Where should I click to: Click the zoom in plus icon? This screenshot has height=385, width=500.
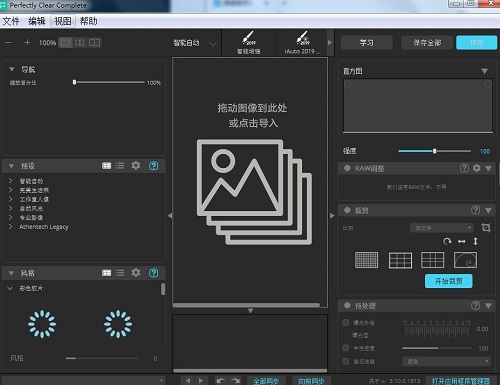(27, 43)
